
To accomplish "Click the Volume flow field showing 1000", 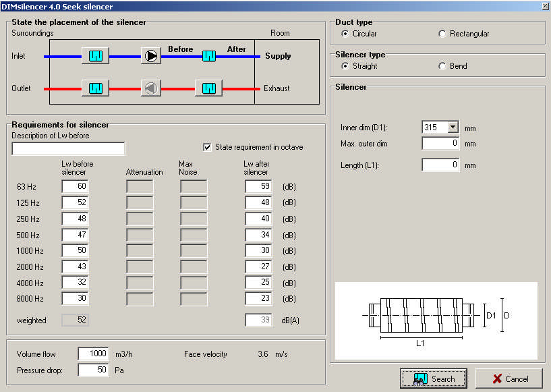I will point(93,354).
